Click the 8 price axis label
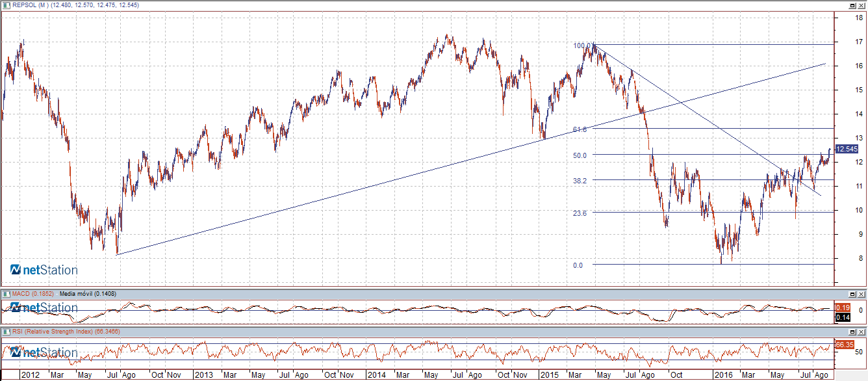This screenshot has height=381, width=868. point(860,258)
